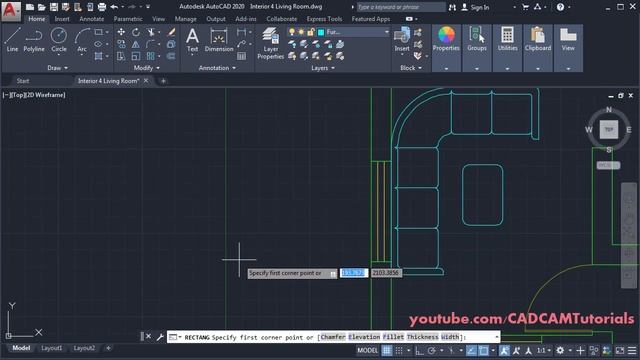The image size is (640, 360).
Task: Open the layer name dropdown
Action: point(386,32)
